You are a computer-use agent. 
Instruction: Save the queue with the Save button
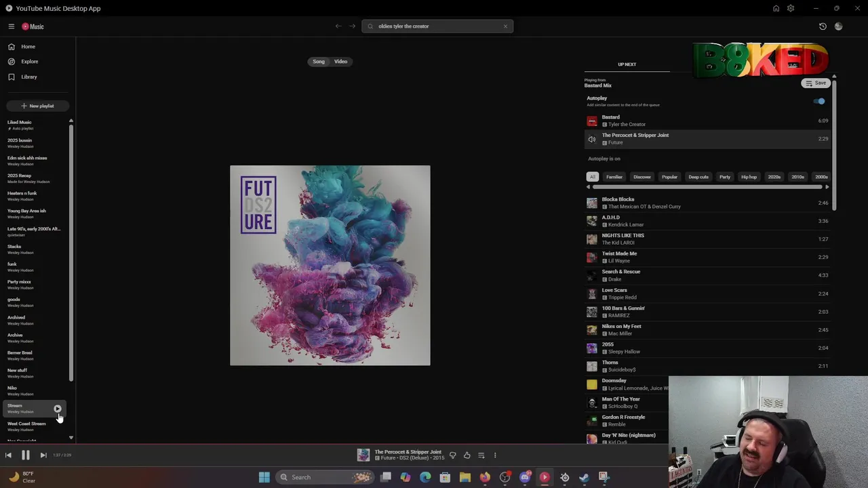coord(816,83)
